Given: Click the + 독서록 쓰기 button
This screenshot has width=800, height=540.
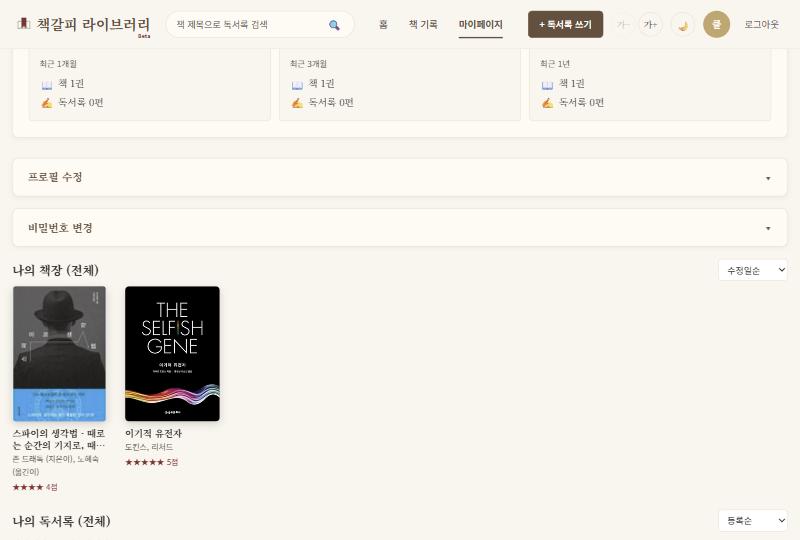Looking at the screenshot, I should click(565, 24).
